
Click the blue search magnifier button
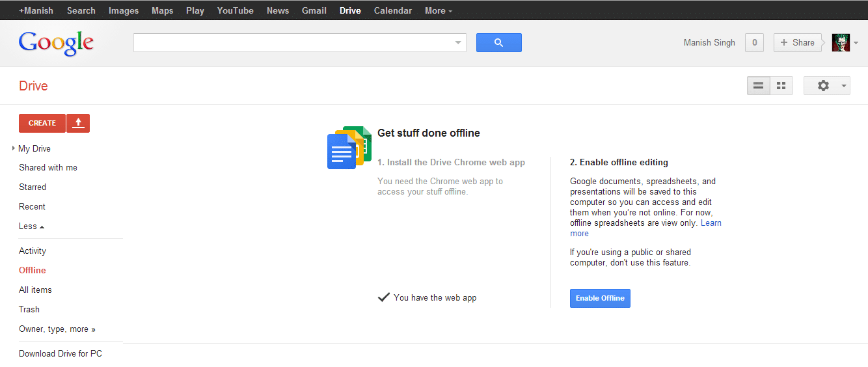coord(498,43)
